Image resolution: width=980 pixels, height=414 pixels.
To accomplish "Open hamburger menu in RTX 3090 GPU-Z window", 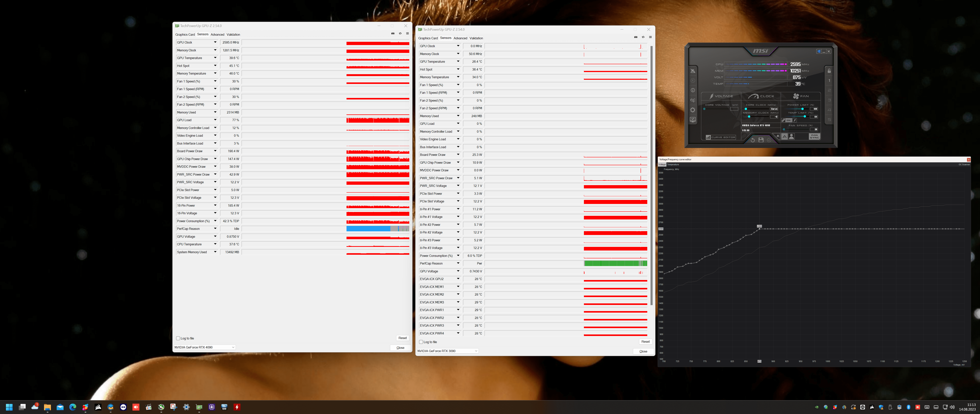I will pyautogui.click(x=650, y=37).
